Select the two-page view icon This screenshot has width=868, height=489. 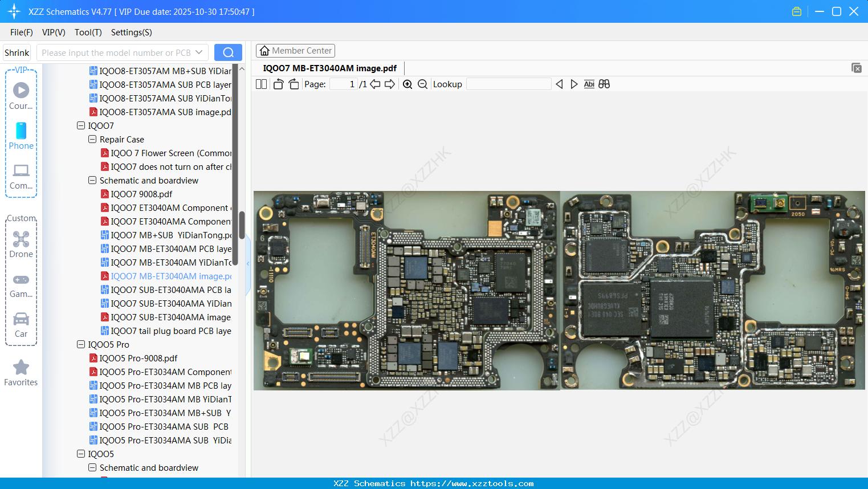[x=261, y=84]
